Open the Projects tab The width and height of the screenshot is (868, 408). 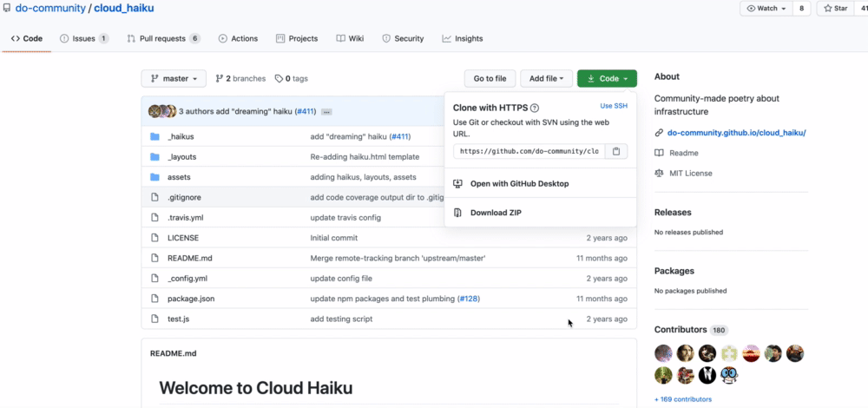pos(297,39)
